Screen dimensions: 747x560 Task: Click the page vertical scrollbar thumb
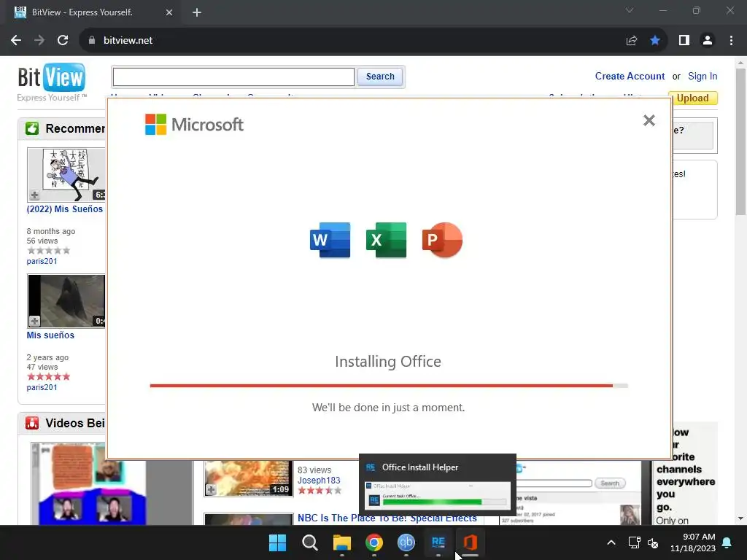(x=740, y=142)
